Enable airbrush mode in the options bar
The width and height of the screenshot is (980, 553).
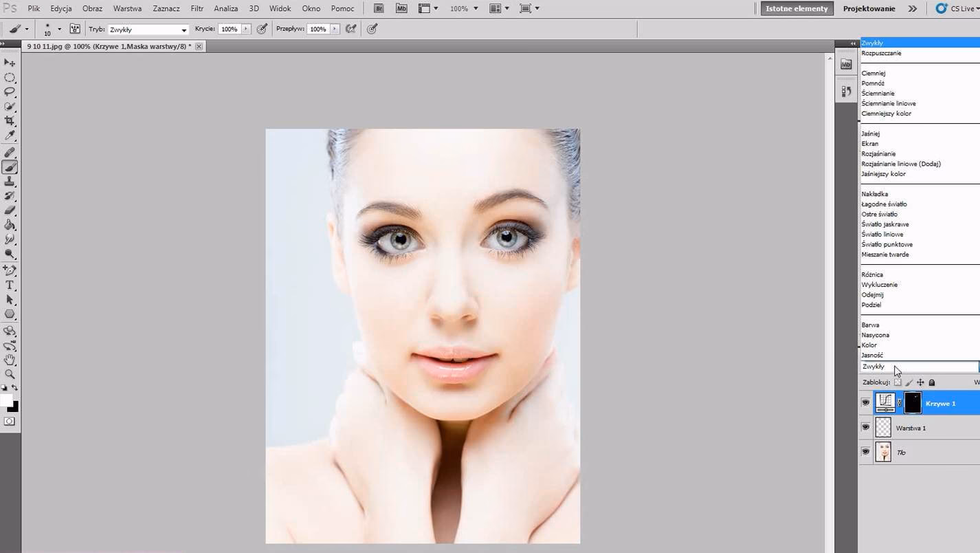(x=372, y=29)
